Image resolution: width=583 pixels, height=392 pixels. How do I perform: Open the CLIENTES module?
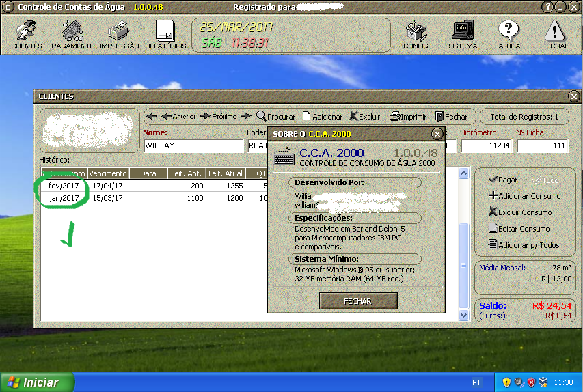tap(27, 35)
